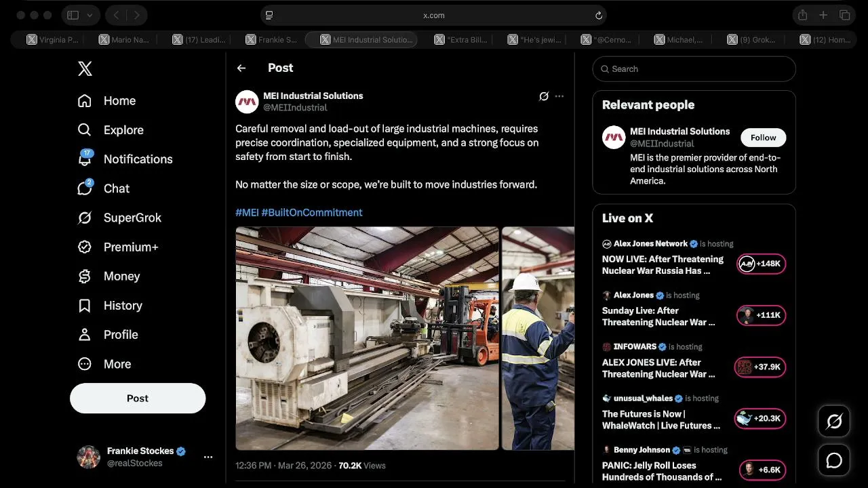Open Premium+ badge icon in sidebar
The width and height of the screenshot is (868, 488).
point(85,247)
